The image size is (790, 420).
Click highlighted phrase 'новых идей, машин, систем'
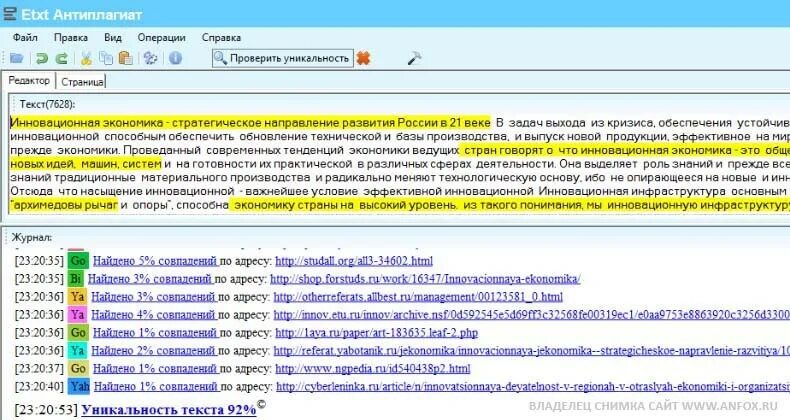(x=86, y=164)
